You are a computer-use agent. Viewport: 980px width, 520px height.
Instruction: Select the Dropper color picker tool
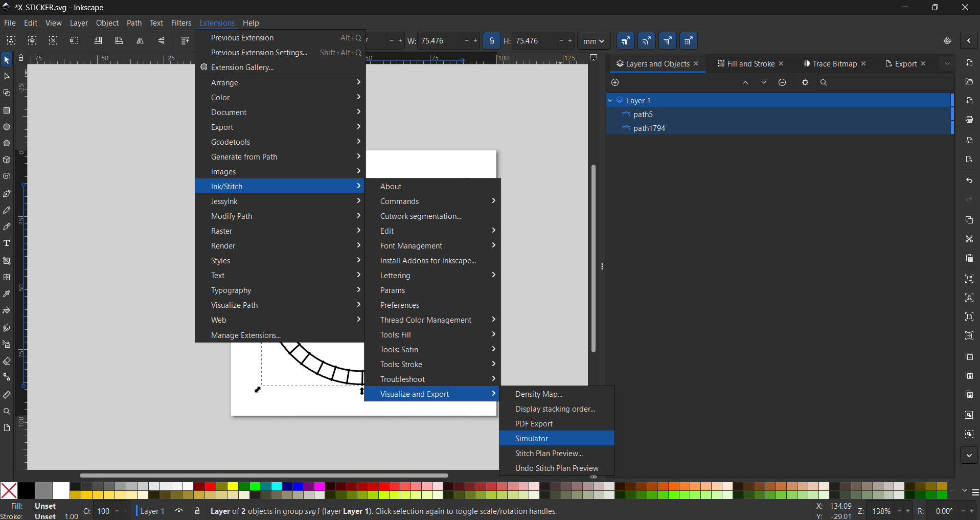pos(7,294)
